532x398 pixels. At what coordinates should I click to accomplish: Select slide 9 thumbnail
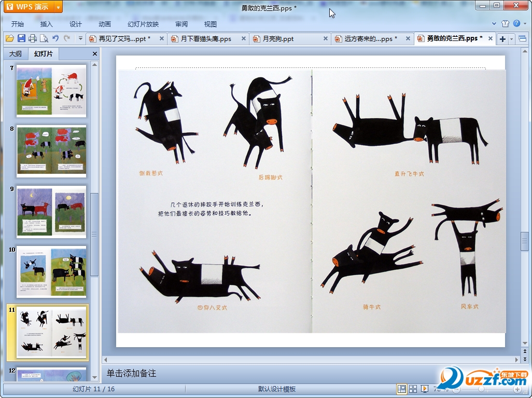coord(51,212)
